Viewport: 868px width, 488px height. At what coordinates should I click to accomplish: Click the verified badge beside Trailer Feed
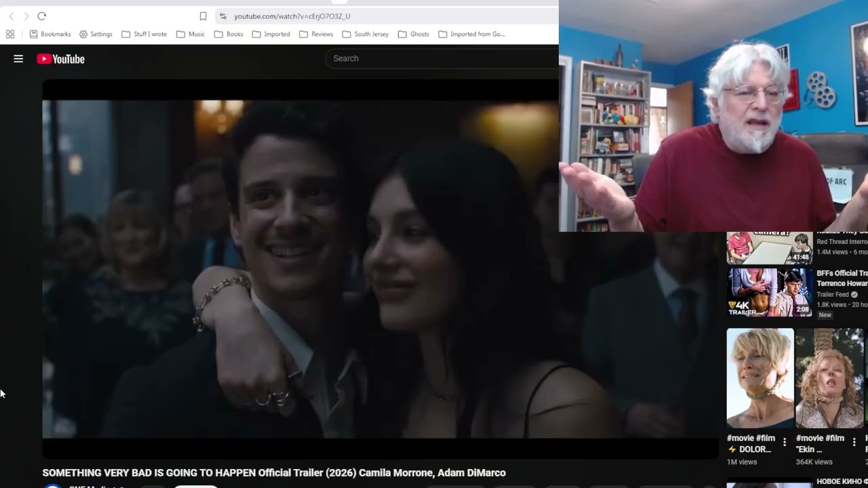854,295
